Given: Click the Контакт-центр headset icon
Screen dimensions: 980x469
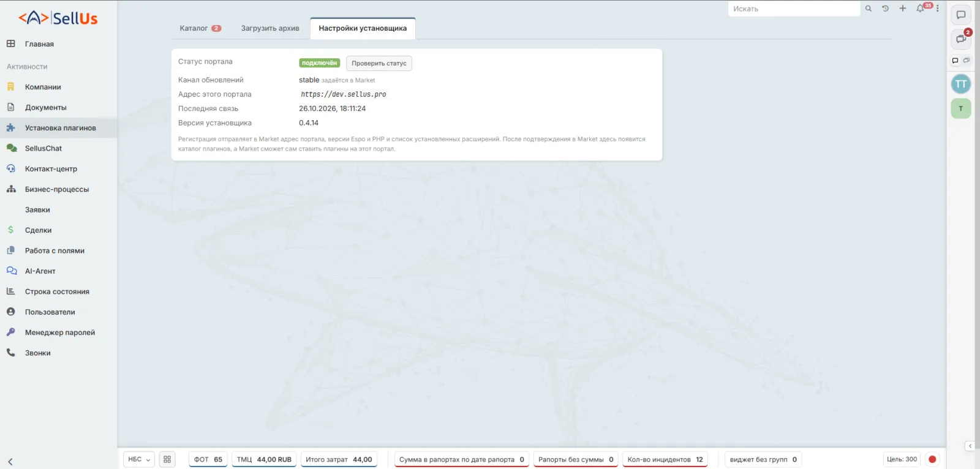Looking at the screenshot, I should click(10, 168).
